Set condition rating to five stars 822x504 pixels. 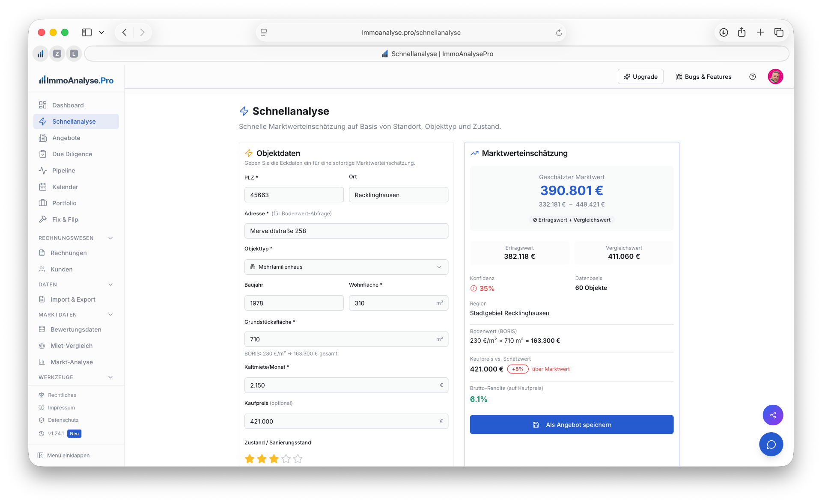(298, 459)
